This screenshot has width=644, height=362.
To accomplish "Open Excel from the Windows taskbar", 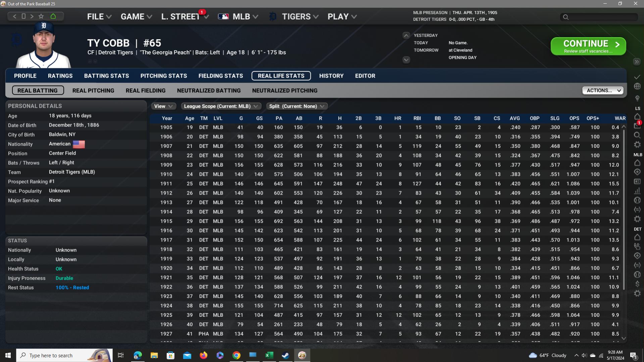I will 269,355.
